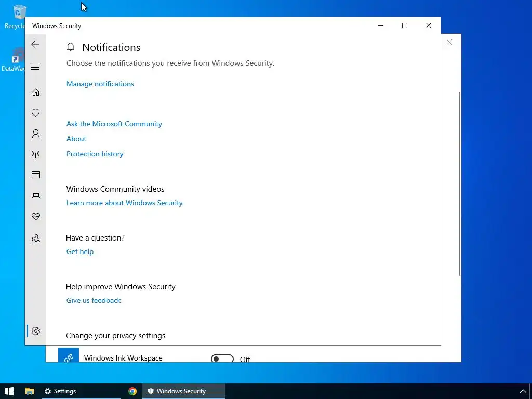Open Family options icon
The image size is (532, 399).
[x=36, y=238]
